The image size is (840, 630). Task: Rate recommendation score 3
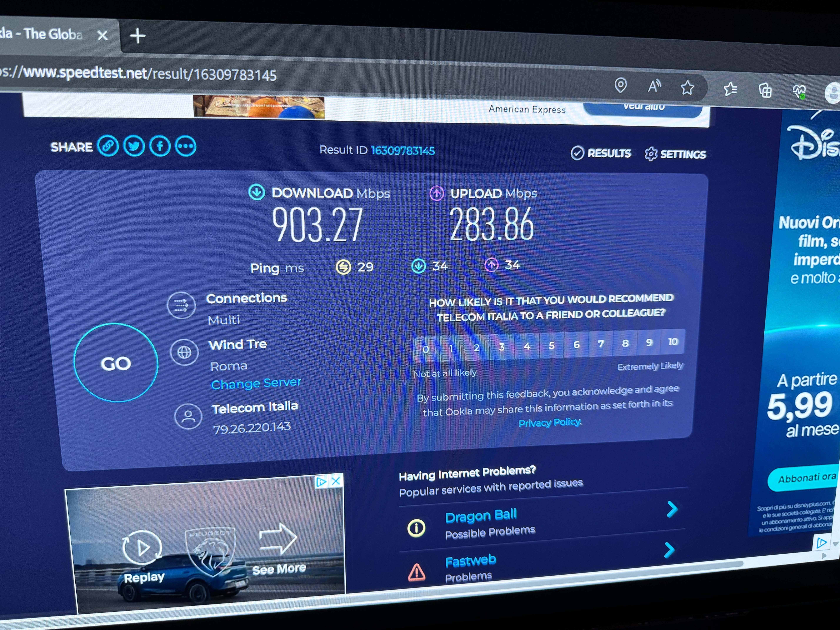502,347
